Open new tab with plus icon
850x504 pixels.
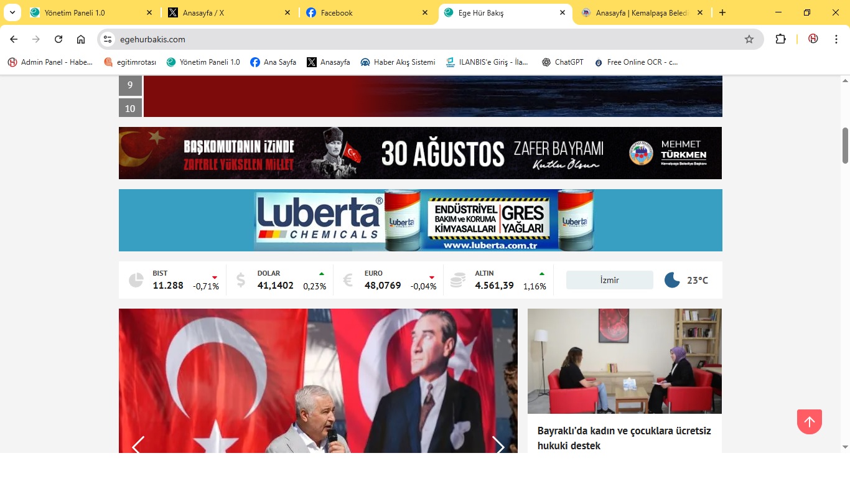coord(722,12)
